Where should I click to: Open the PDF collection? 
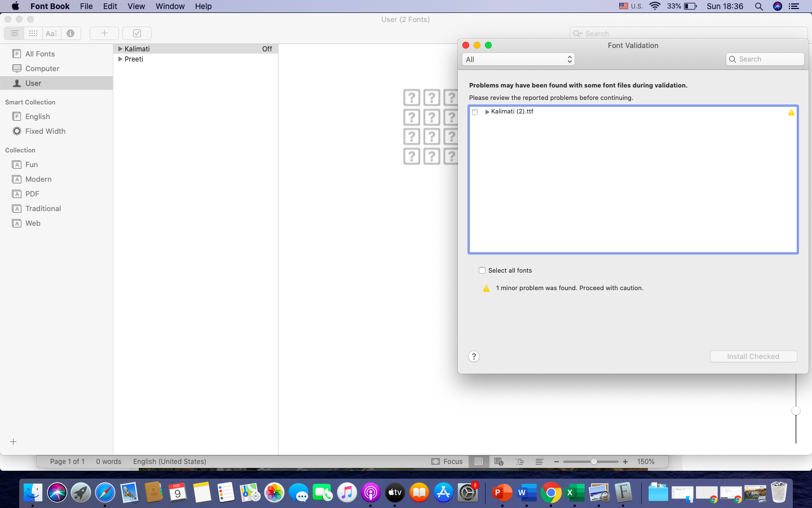[56, 194]
